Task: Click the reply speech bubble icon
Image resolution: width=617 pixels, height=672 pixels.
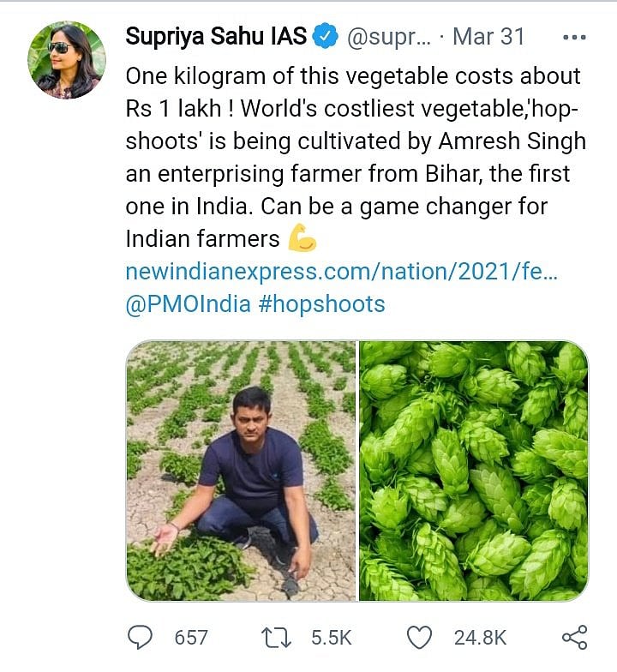Action: 141,637
